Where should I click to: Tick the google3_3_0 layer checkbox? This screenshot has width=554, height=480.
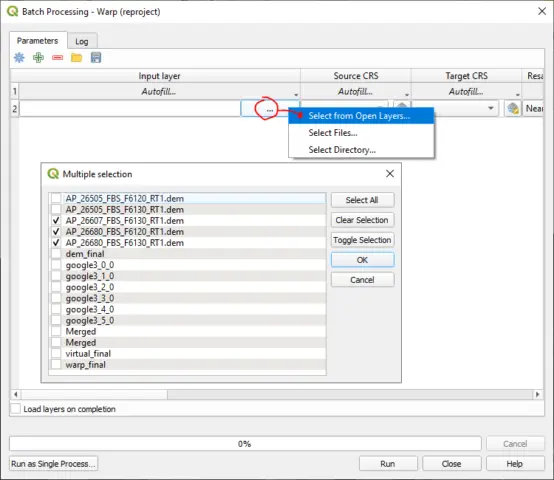[56, 298]
